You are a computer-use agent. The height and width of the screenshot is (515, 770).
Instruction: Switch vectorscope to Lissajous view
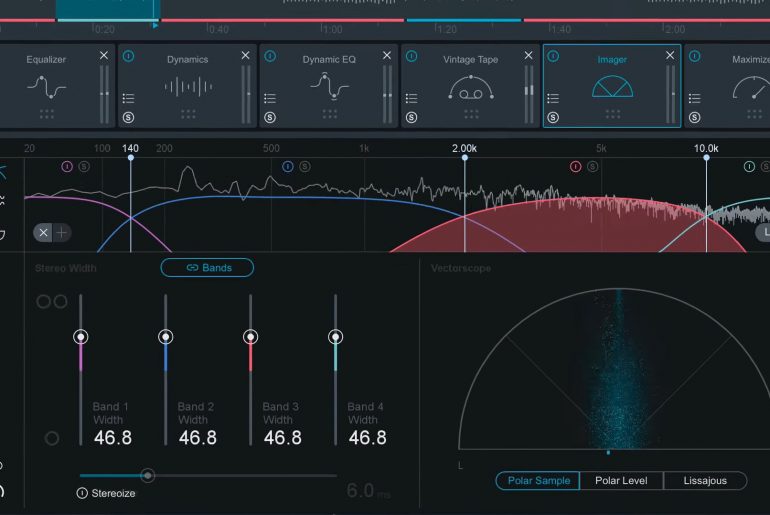(x=704, y=481)
